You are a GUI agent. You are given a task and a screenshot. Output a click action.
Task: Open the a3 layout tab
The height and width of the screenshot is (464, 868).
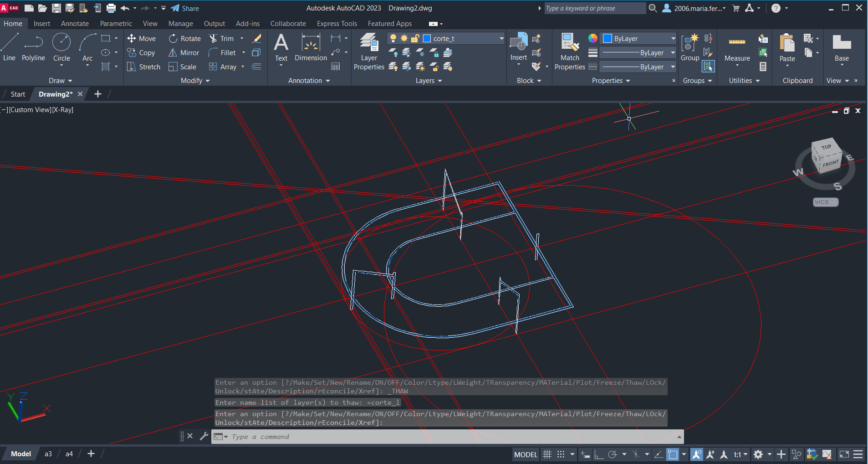pos(48,454)
